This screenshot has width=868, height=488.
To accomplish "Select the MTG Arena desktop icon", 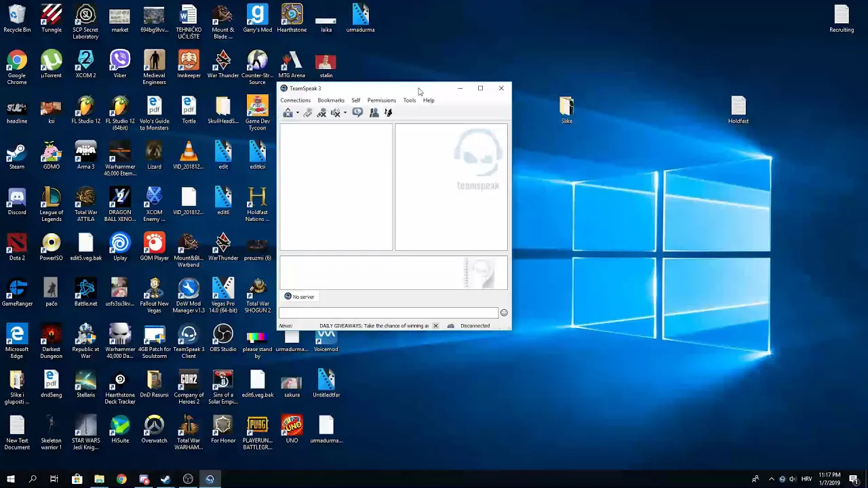I will (x=292, y=64).
